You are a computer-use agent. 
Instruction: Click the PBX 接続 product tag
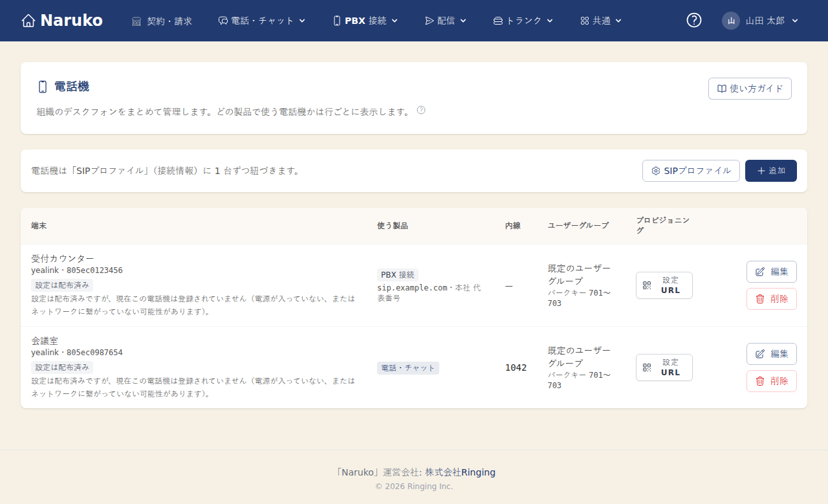point(398,274)
